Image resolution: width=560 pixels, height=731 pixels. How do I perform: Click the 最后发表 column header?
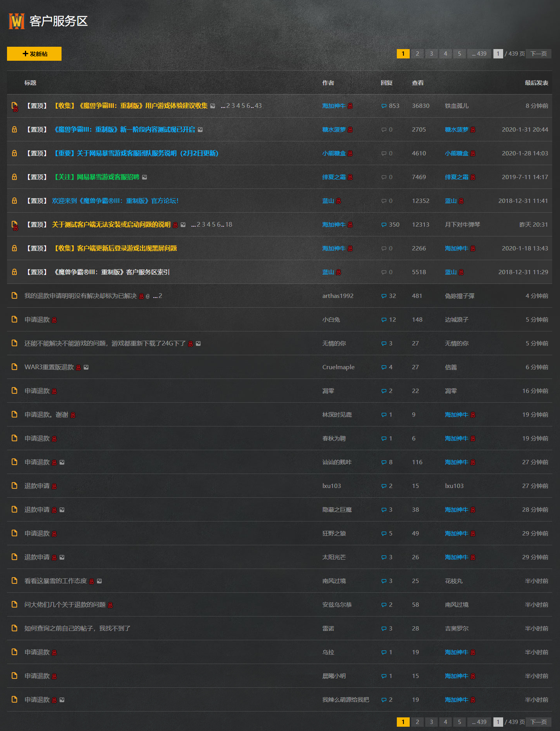pyautogui.click(x=536, y=83)
